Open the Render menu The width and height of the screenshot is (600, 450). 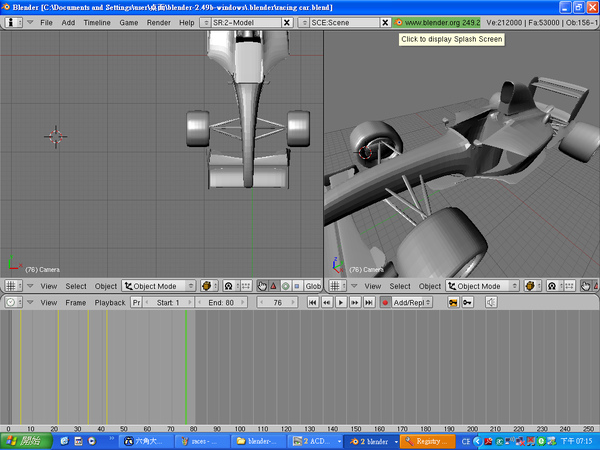point(158,21)
